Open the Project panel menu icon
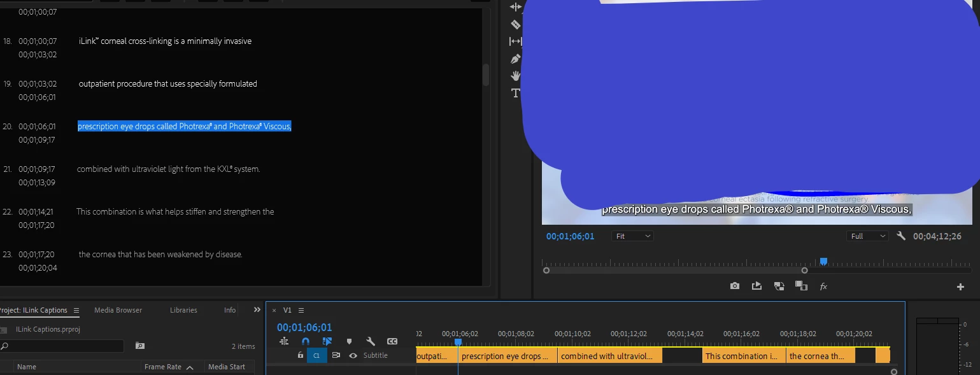This screenshot has width=980, height=375. 76,310
